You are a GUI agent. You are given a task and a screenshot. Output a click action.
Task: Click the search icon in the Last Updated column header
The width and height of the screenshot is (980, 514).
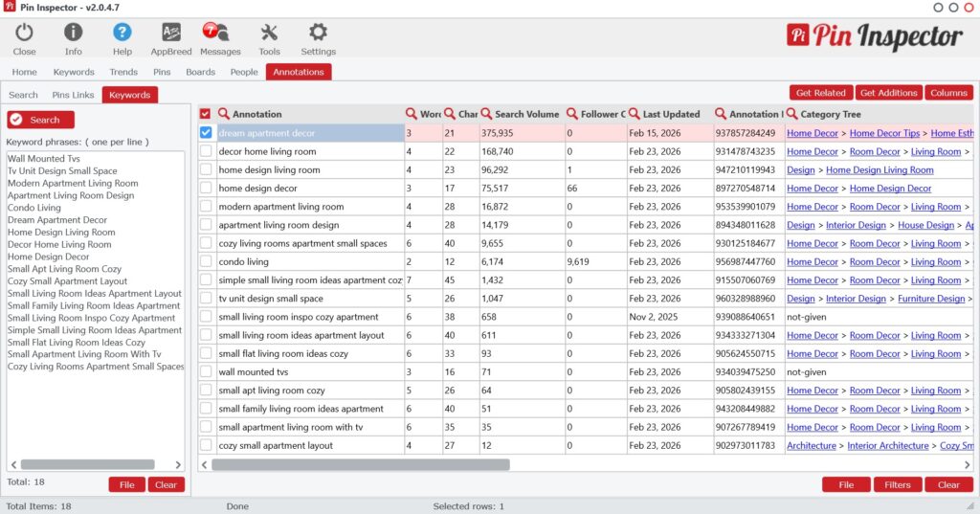(635, 114)
